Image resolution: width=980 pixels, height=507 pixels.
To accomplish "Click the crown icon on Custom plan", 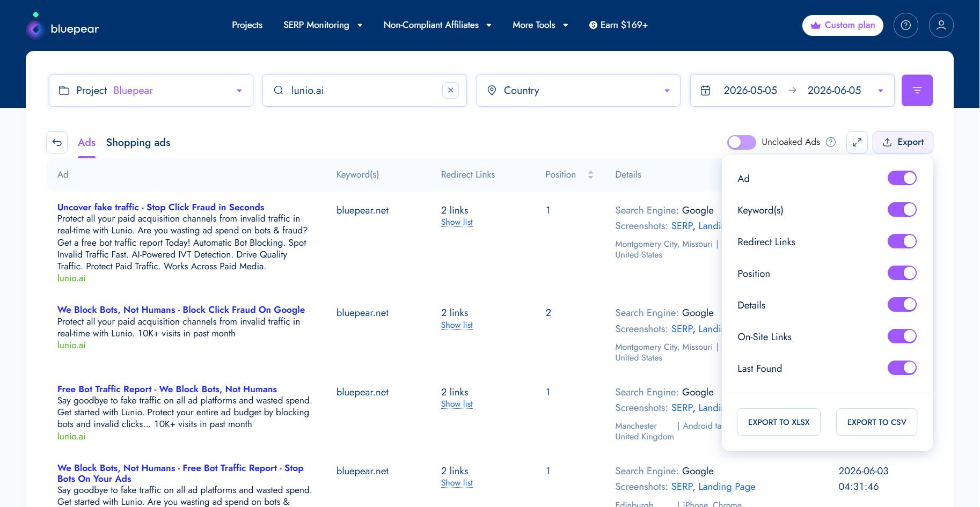I will click(816, 25).
